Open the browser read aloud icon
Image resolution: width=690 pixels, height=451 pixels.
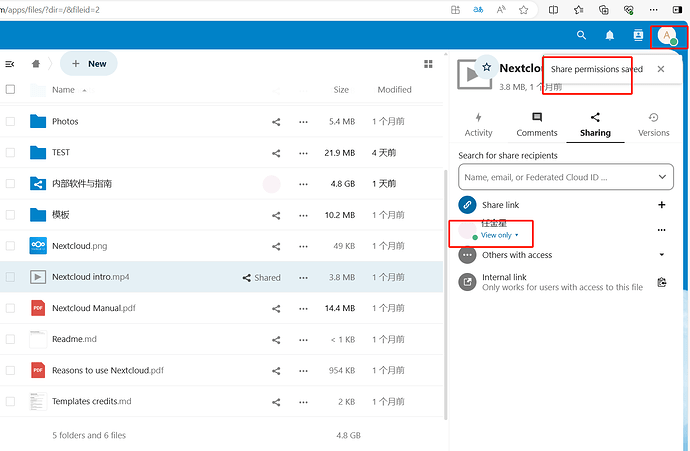(501, 10)
